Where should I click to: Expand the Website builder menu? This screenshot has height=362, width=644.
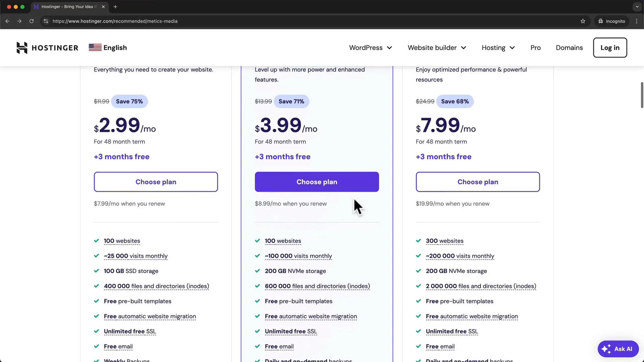pyautogui.click(x=437, y=47)
